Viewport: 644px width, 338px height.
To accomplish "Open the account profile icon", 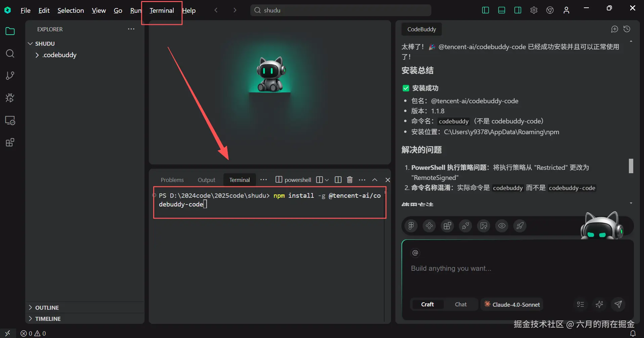I will tap(566, 10).
